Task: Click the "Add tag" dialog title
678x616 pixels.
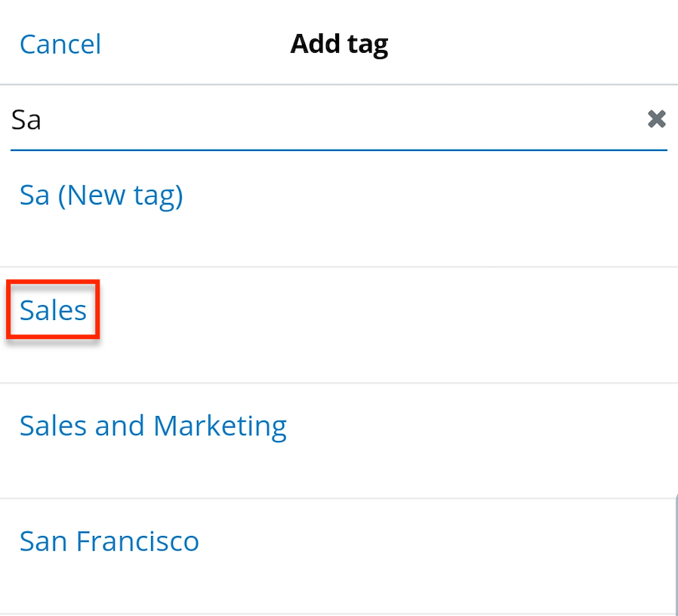Action: pyautogui.click(x=339, y=45)
